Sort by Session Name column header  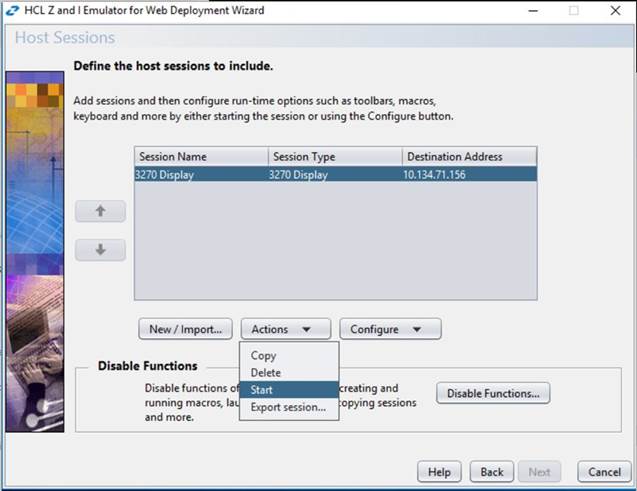pos(201,156)
